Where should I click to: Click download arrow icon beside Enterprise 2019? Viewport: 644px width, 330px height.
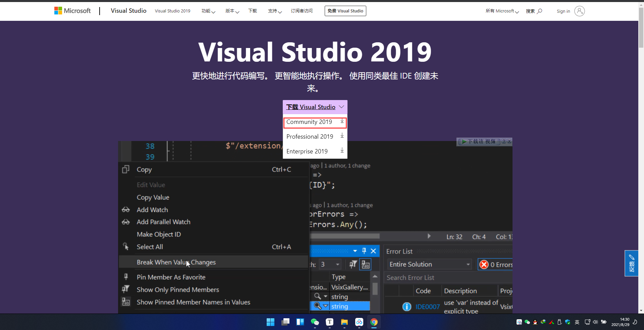point(342,150)
